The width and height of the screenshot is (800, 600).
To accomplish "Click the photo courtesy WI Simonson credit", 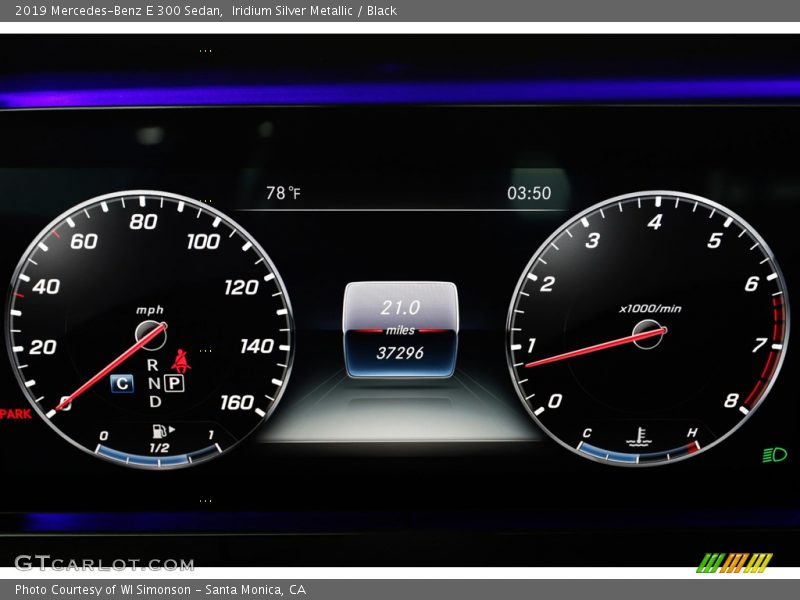I will click(x=160, y=590).
